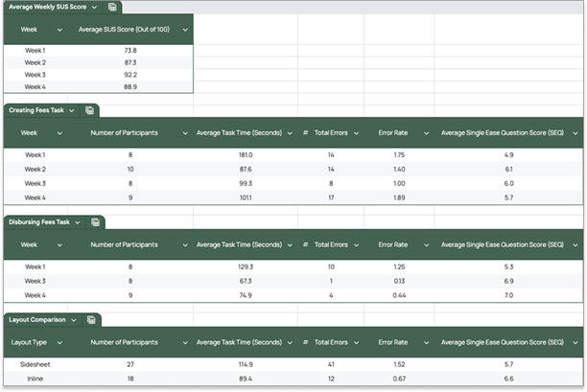Image resolution: width=587 pixels, height=392 pixels.
Task: Click the # number-type icon in Disbursing Fees Total Errors header
Action: coord(305,244)
